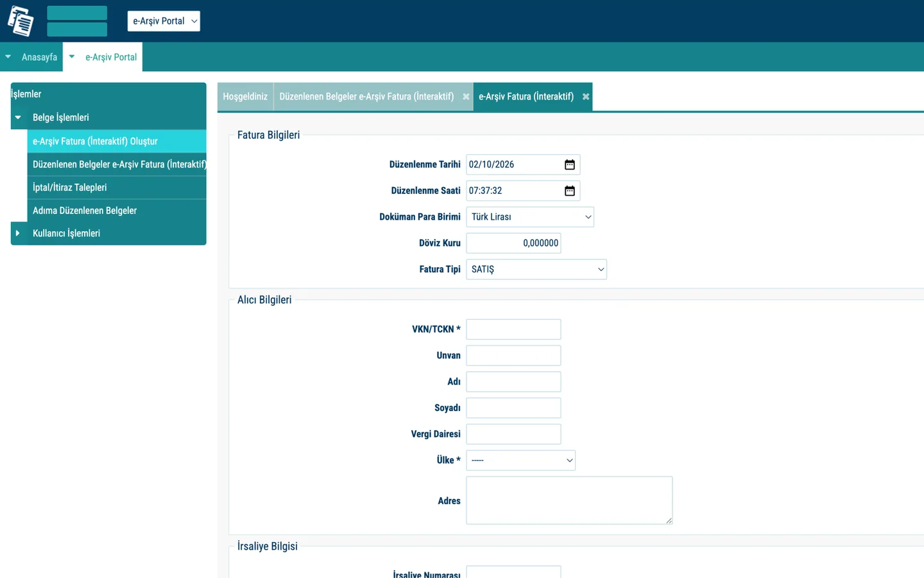Go to the Anasayfa navigation item
The width and height of the screenshot is (924, 578).
(39, 57)
